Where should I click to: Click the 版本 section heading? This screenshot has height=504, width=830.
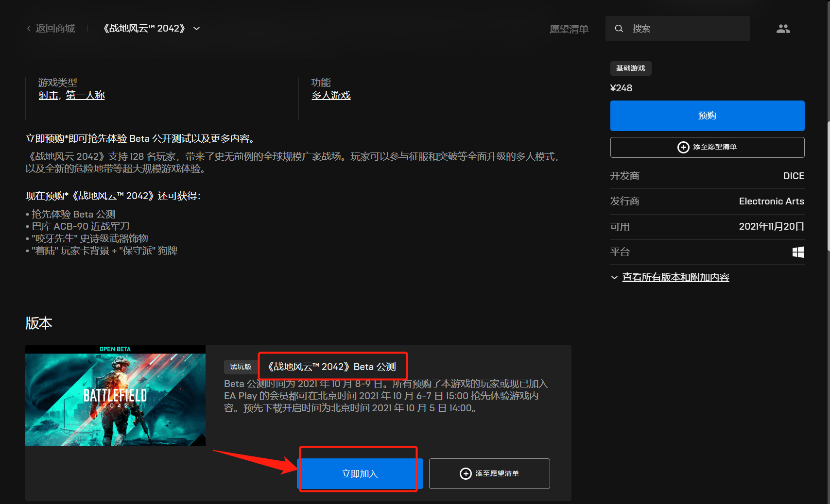39,323
